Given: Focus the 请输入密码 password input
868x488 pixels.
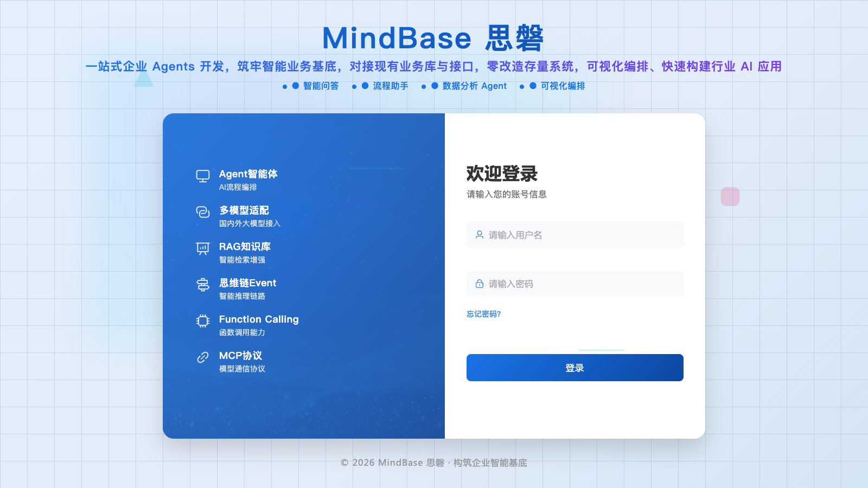Looking at the screenshot, I should pos(575,284).
